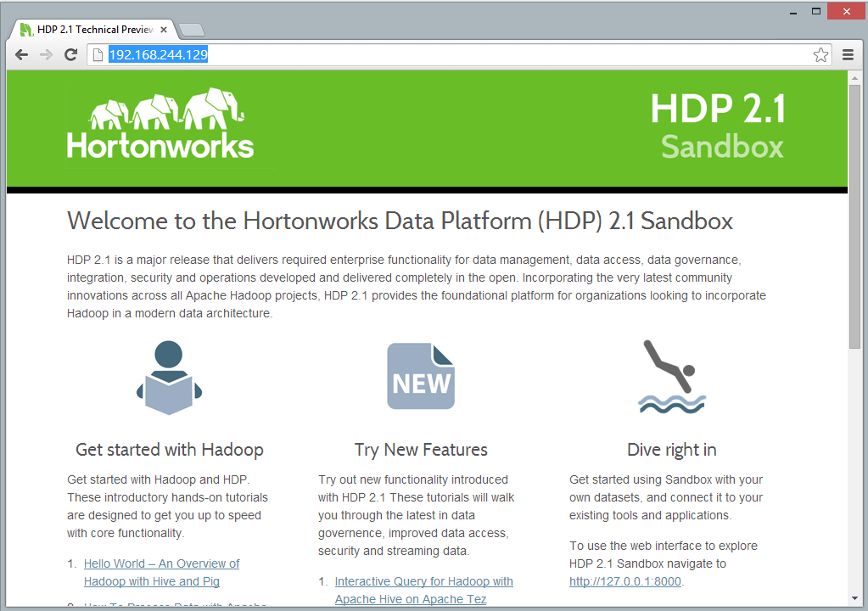Viewport: 868px width, 611px height.
Task: Click the scrollbar up arrow
Action: click(854, 78)
